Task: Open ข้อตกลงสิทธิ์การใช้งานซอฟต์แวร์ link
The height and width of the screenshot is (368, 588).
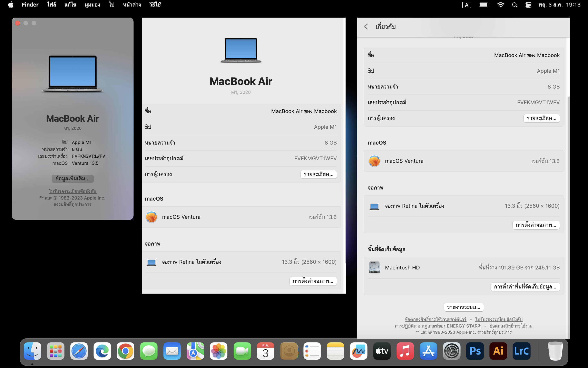Action: pyautogui.click(x=436, y=319)
